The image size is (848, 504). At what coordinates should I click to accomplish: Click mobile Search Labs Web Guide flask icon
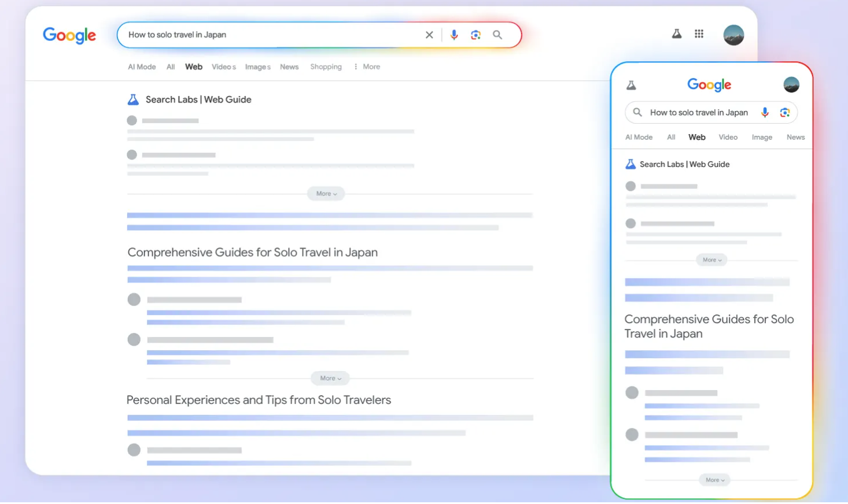pyautogui.click(x=631, y=164)
